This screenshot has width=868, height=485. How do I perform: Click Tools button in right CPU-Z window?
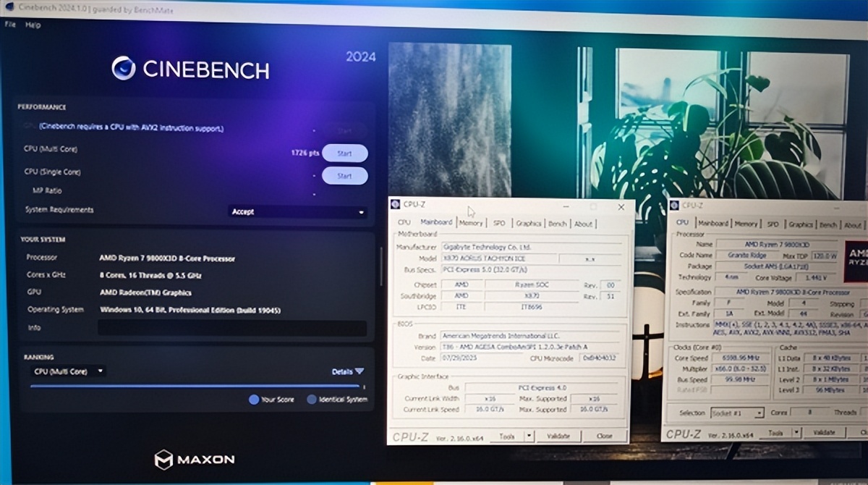(775, 434)
